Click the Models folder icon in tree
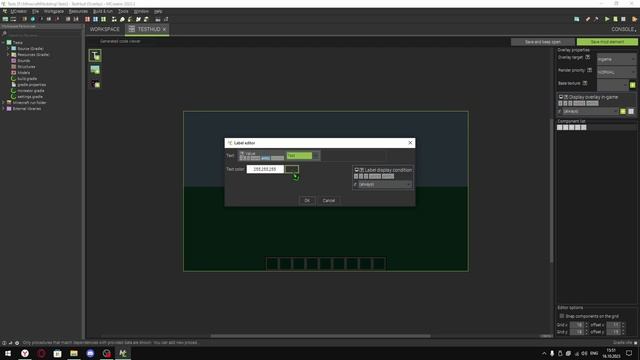The height and width of the screenshot is (360, 640). coord(13,73)
